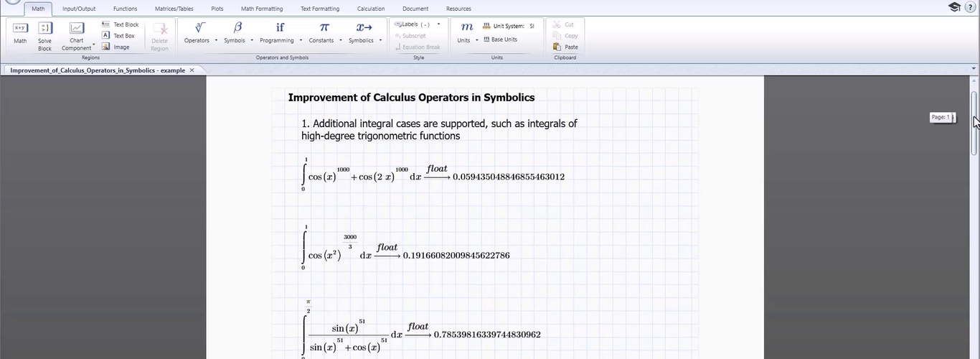This screenshot has width=980, height=359.
Task: Click the Help question mark icon
Action: pos(970,7)
